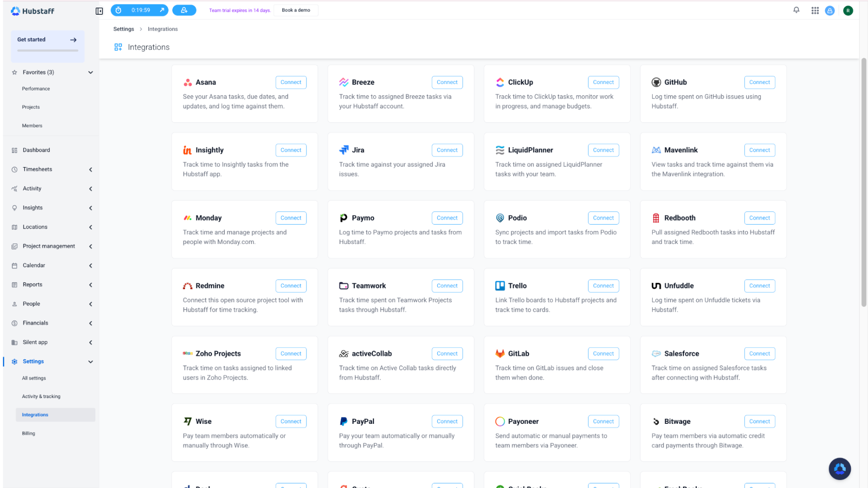Click the Settings breadcrumb link
This screenshot has width=868, height=488.
tap(124, 29)
